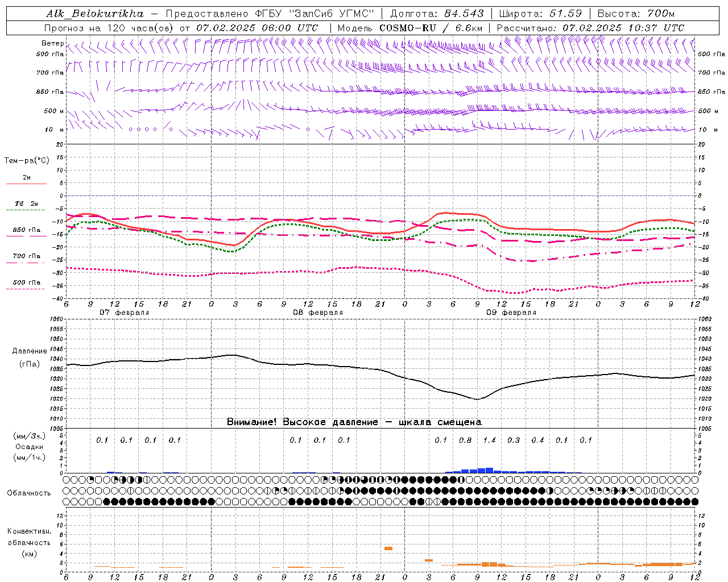
Task: Click the 700 гПа temperature legend entry
Action: click(x=27, y=256)
